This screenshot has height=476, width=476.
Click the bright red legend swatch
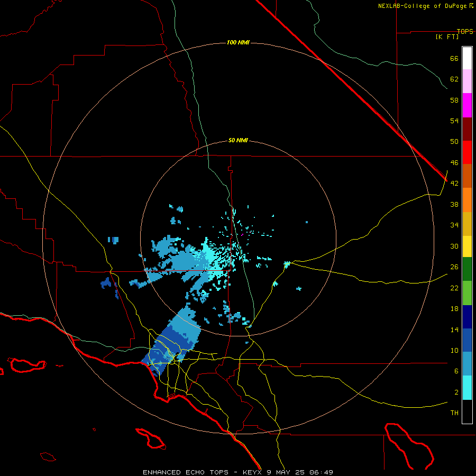467,152
